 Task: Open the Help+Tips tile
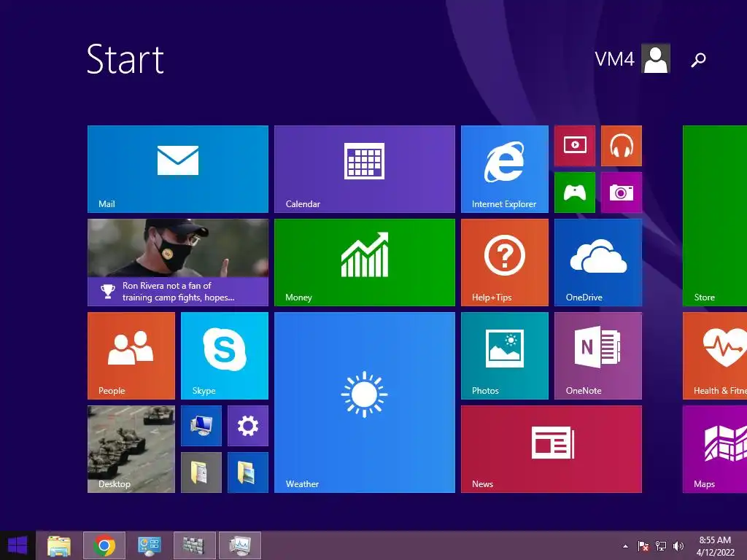505,262
